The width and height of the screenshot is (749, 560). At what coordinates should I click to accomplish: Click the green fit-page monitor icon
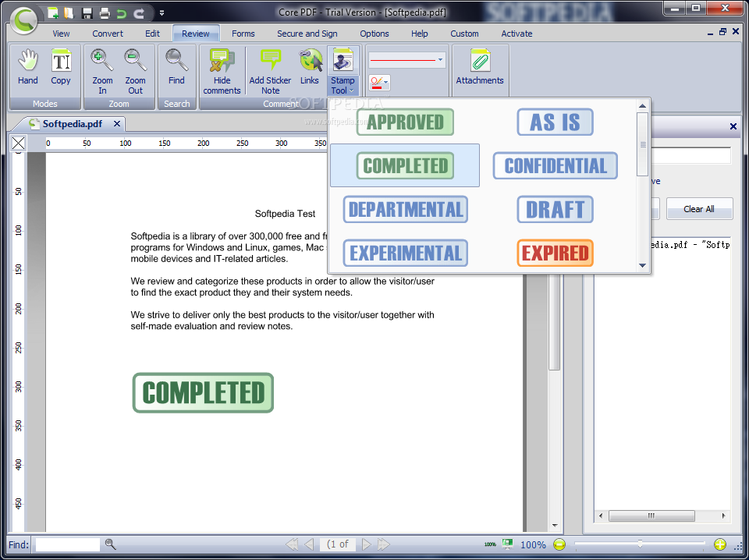[x=507, y=544]
